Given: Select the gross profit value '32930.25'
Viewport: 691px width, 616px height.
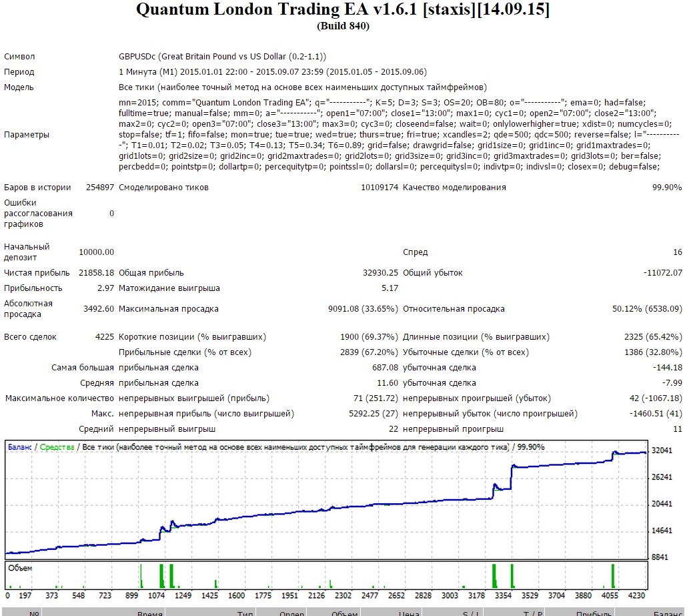Looking at the screenshot, I should (380, 273).
